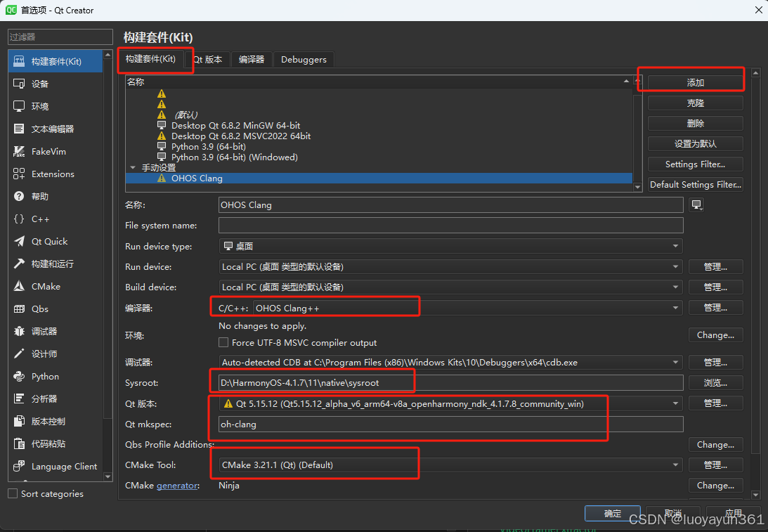Screen dimensions: 768x532
Task: Confirm with the 确定 button
Action: [612, 514]
